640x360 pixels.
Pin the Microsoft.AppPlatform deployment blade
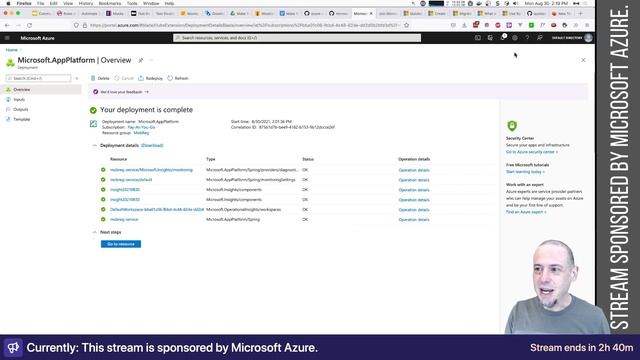point(141,60)
